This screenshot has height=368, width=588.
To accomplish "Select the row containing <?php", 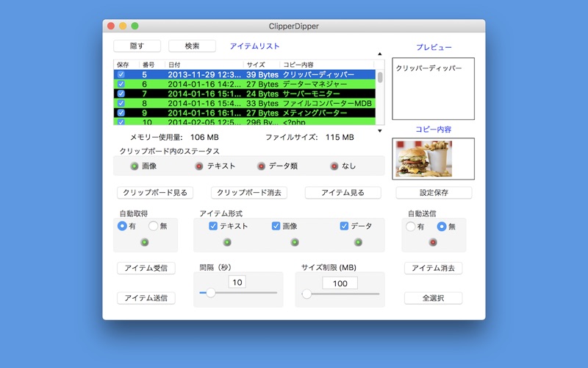I will [245, 121].
